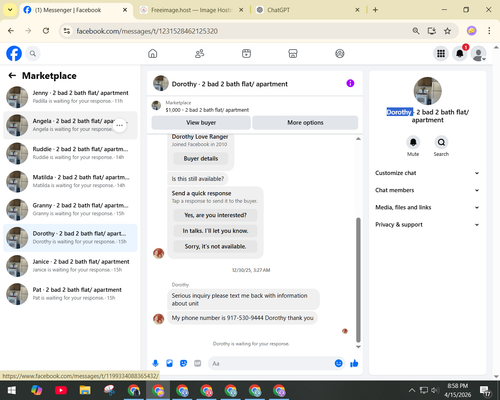Viewport: 500px width, 400px height.
Task: Open YouTube app in taskbar
Action: pyautogui.click(x=61, y=390)
